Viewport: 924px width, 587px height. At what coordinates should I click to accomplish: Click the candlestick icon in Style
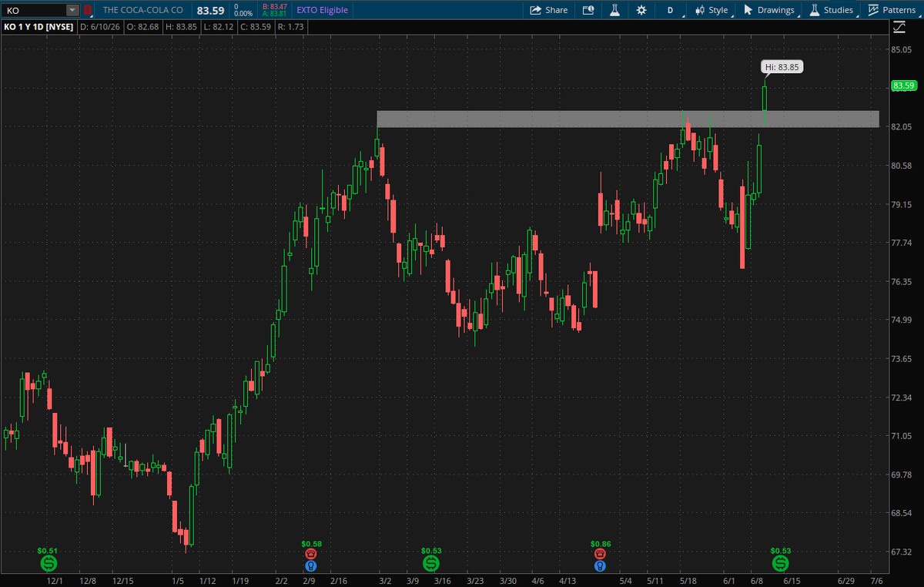pyautogui.click(x=699, y=10)
